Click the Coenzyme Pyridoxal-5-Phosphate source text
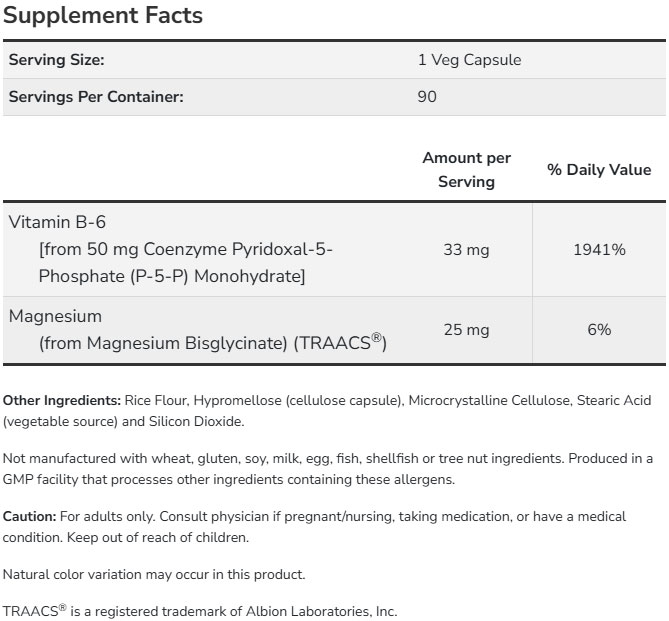 (185, 262)
